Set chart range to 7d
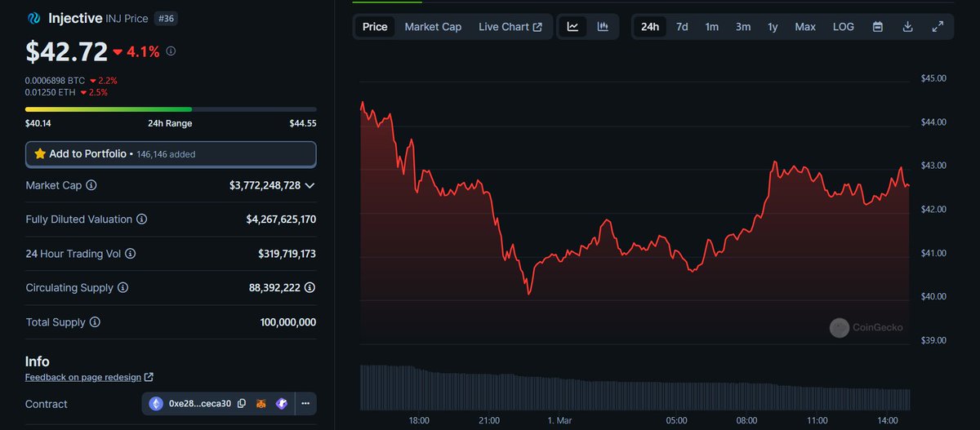The width and height of the screenshot is (980, 430). (682, 27)
